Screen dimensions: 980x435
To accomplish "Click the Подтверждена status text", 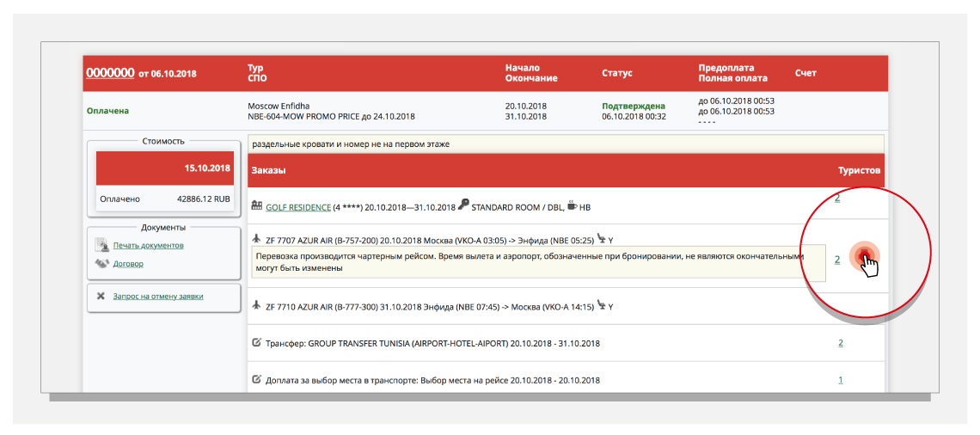I will (x=634, y=107).
